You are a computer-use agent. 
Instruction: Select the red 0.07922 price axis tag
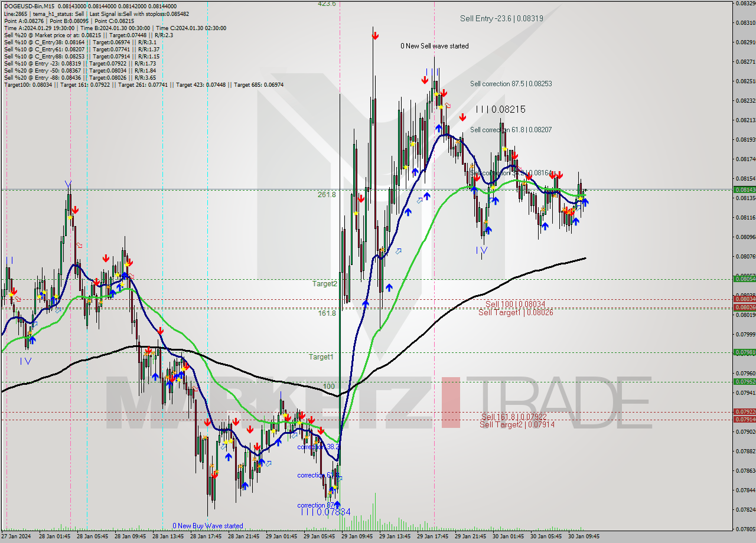[x=744, y=411]
